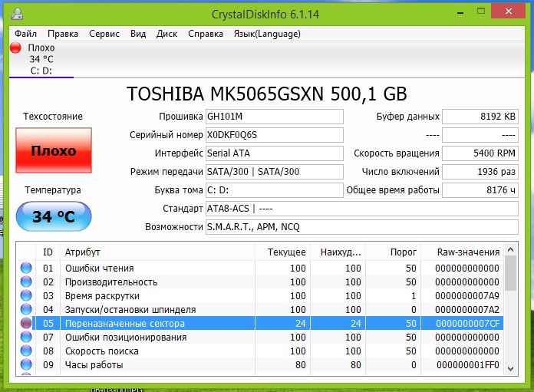Click the Raw-значения column header

(x=468, y=252)
